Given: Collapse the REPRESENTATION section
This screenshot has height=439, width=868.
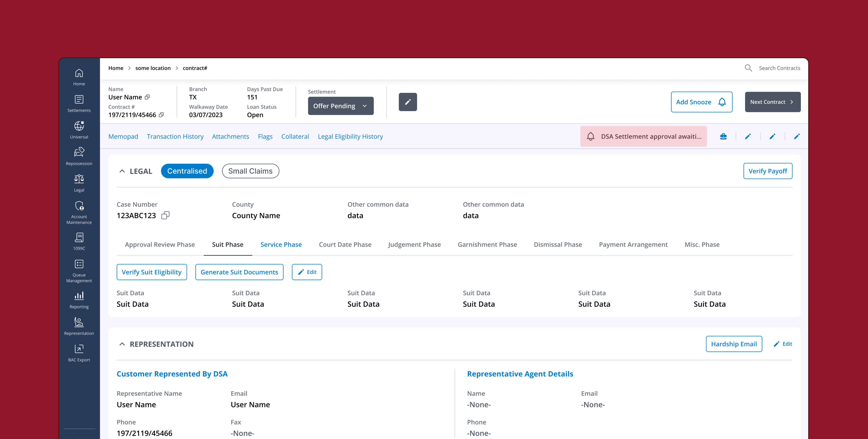Looking at the screenshot, I should (122, 344).
